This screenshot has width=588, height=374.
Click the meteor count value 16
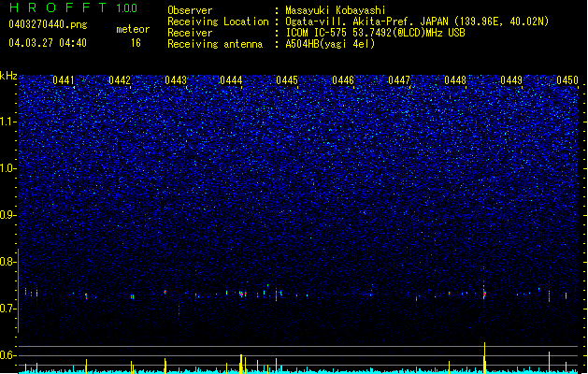click(136, 43)
